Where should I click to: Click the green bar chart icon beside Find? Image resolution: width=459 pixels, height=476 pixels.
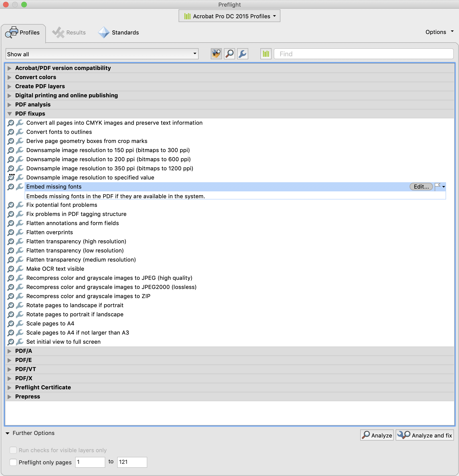265,54
